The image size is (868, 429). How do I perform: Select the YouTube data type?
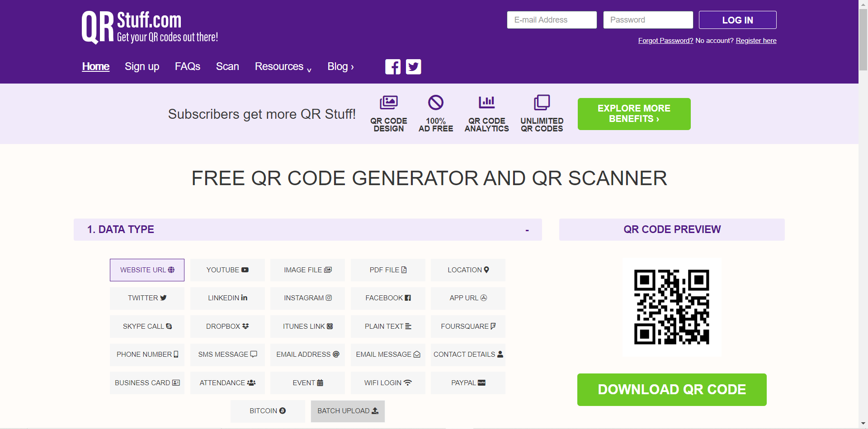(x=227, y=270)
